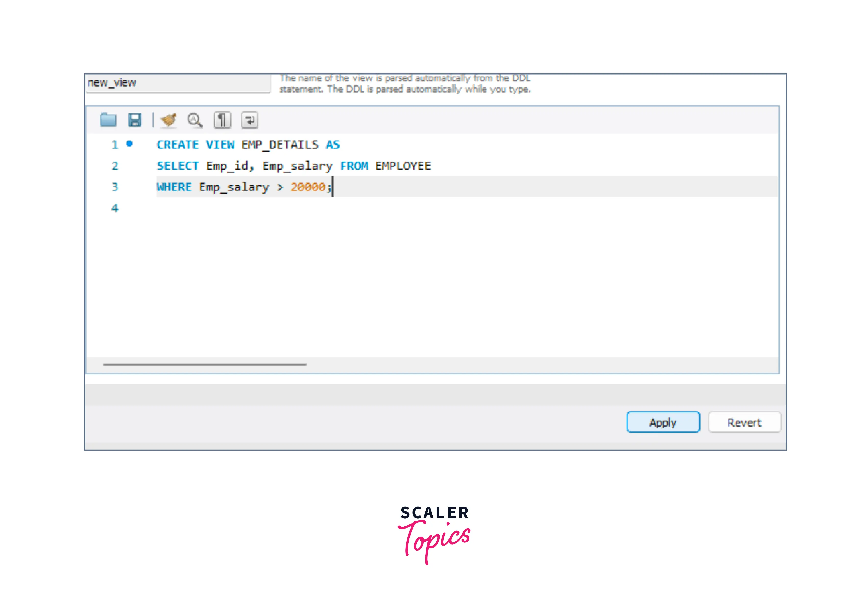
Task: Toggle the word wrap icon
Action: pos(250,120)
